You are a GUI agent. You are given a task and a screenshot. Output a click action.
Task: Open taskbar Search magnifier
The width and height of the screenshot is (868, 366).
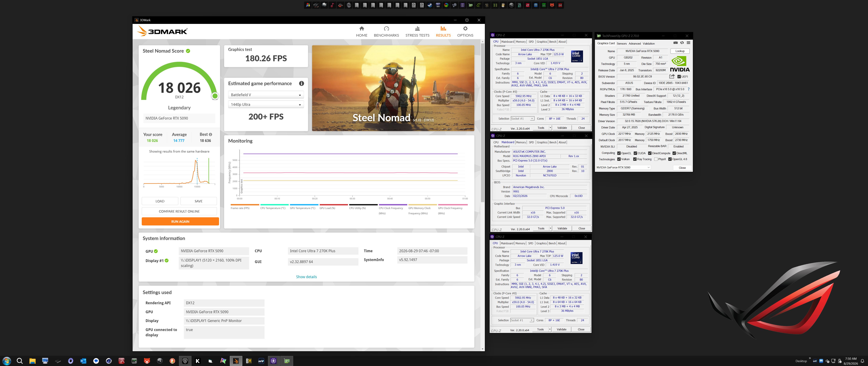click(19, 361)
